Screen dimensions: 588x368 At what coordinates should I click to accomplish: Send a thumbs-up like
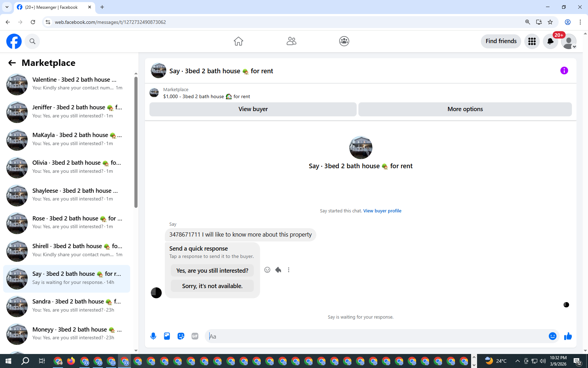[x=568, y=336]
